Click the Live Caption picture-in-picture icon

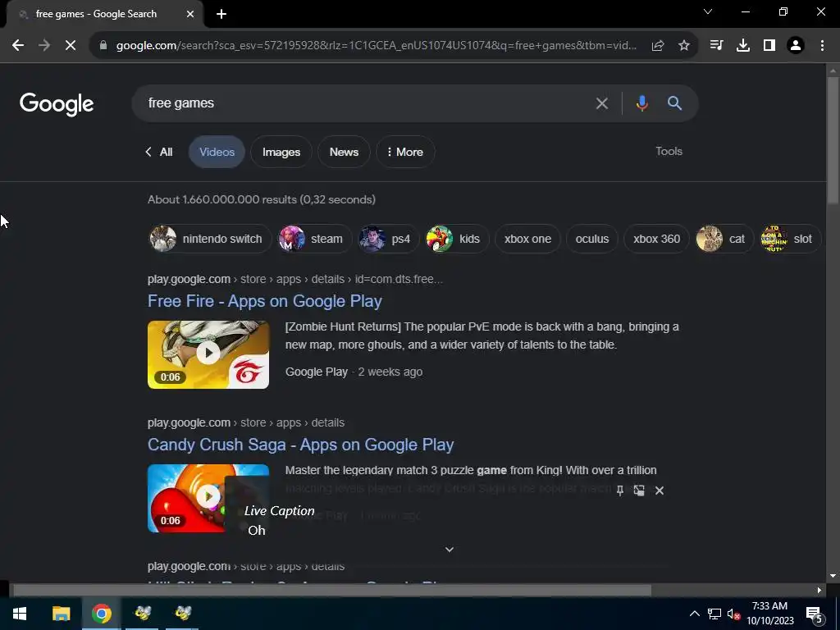pyautogui.click(x=639, y=491)
